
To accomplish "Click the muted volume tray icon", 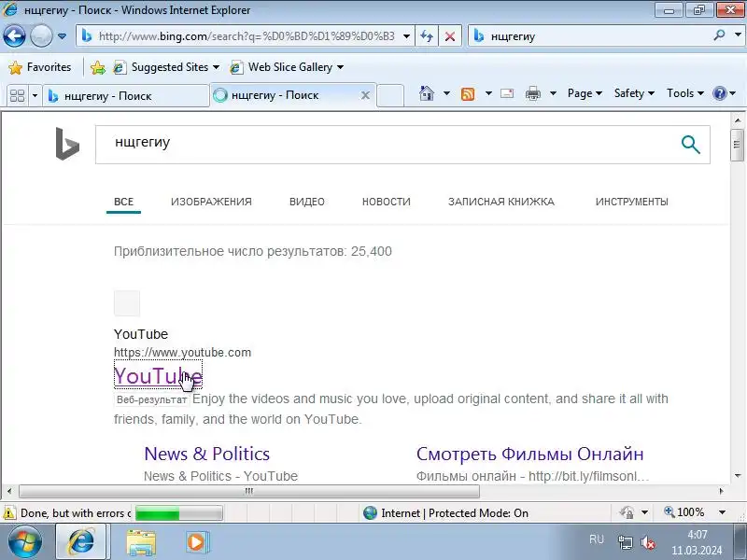I will click(647, 543).
